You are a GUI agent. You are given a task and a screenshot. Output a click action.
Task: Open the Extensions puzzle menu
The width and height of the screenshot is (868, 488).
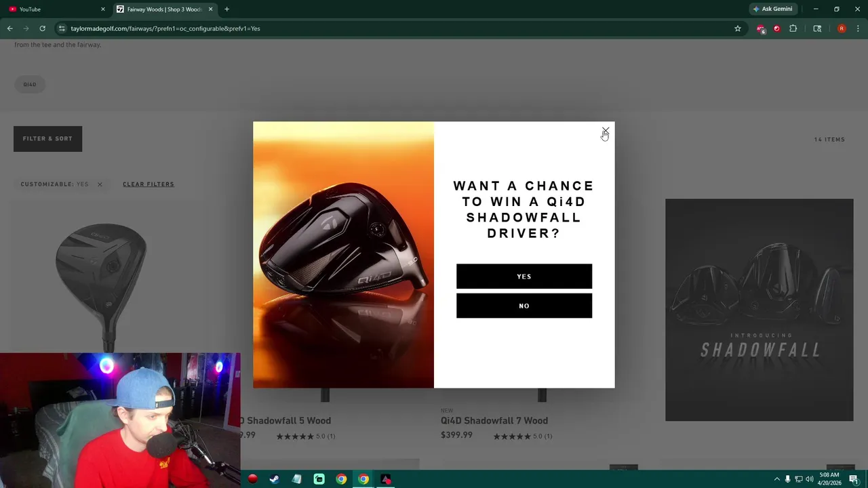[793, 28]
